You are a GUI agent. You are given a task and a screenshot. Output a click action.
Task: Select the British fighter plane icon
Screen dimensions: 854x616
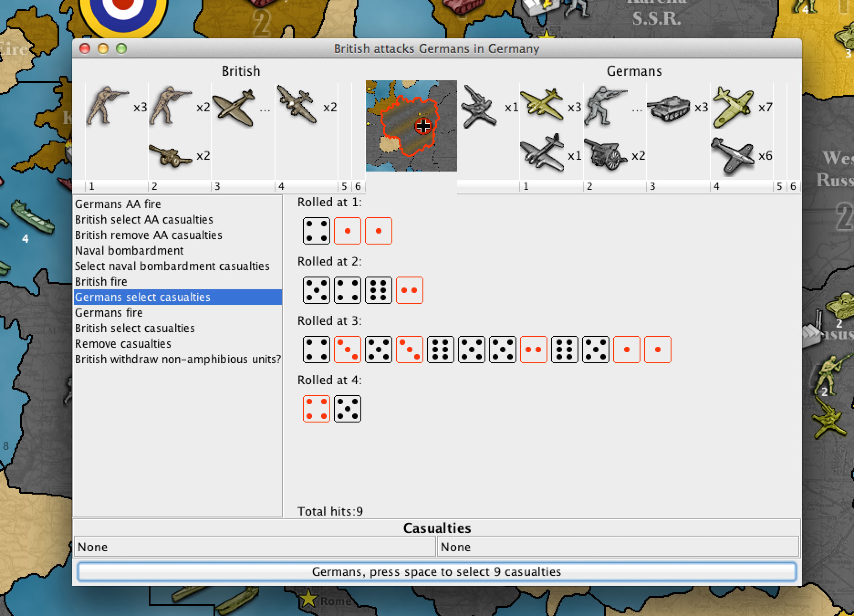(233, 108)
